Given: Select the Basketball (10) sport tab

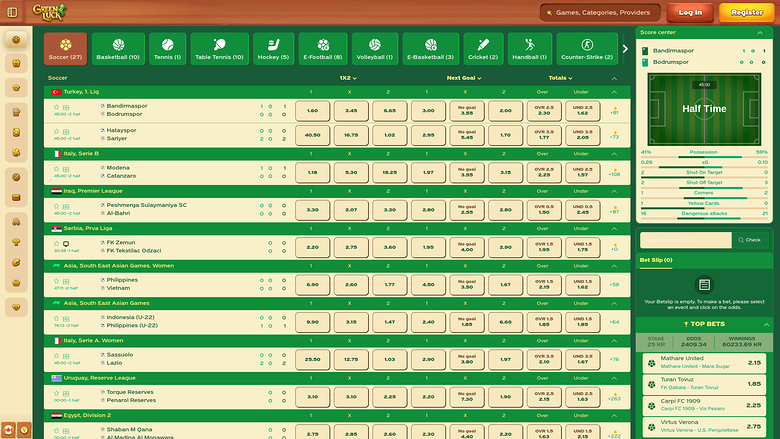Looking at the screenshot, I should coord(118,49).
